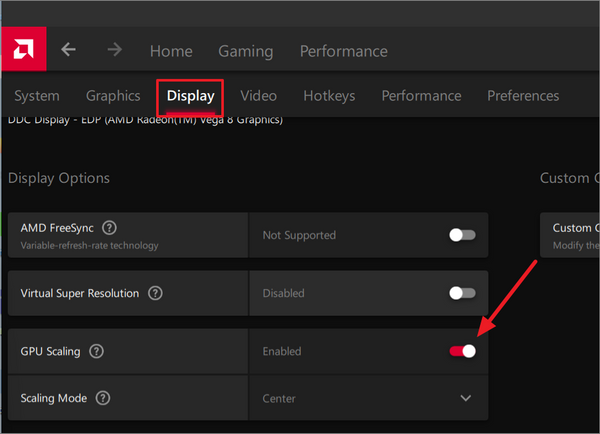Open Virtual Super Resolution help icon

coord(155,293)
